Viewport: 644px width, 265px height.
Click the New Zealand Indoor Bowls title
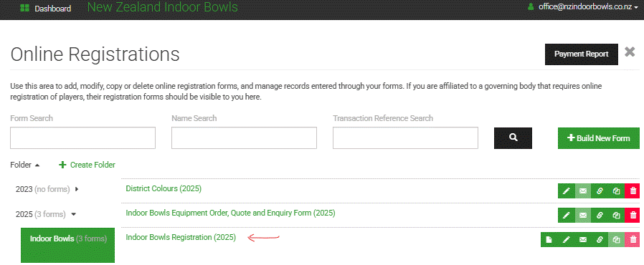point(162,7)
